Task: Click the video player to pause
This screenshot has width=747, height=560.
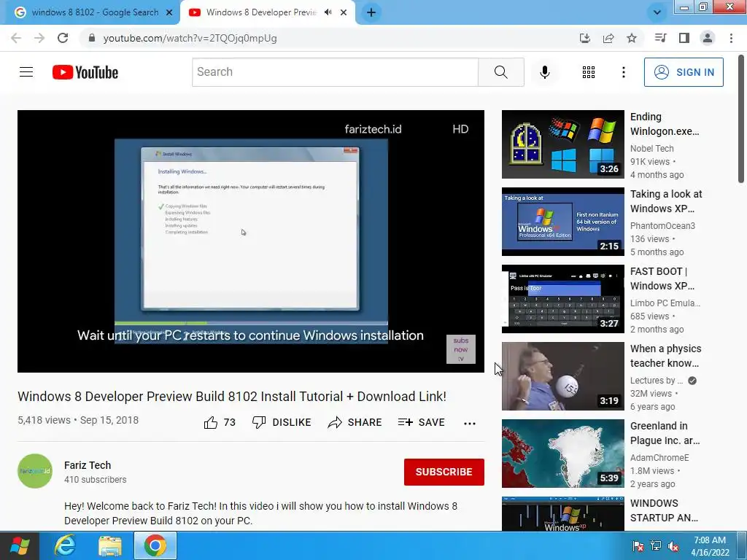Action: point(251,241)
